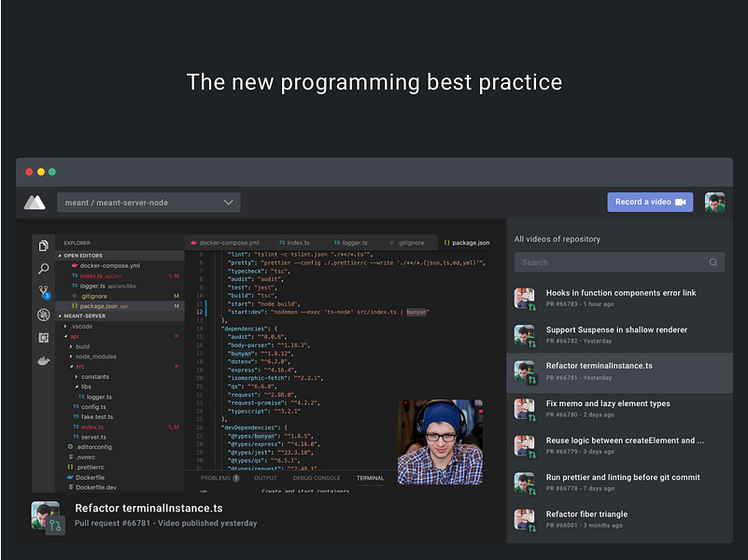This screenshot has height=560, width=748.
Task: Open Source Control icon with badge
Action: pos(44,292)
